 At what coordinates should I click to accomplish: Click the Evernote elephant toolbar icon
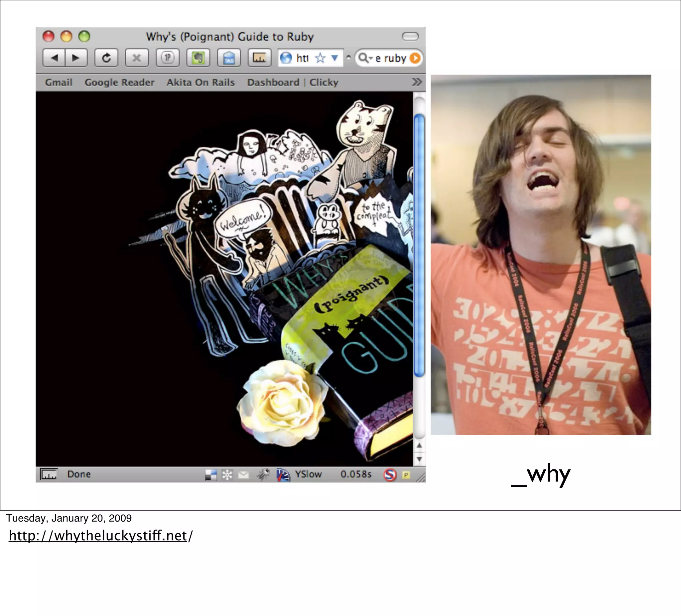coord(198,58)
